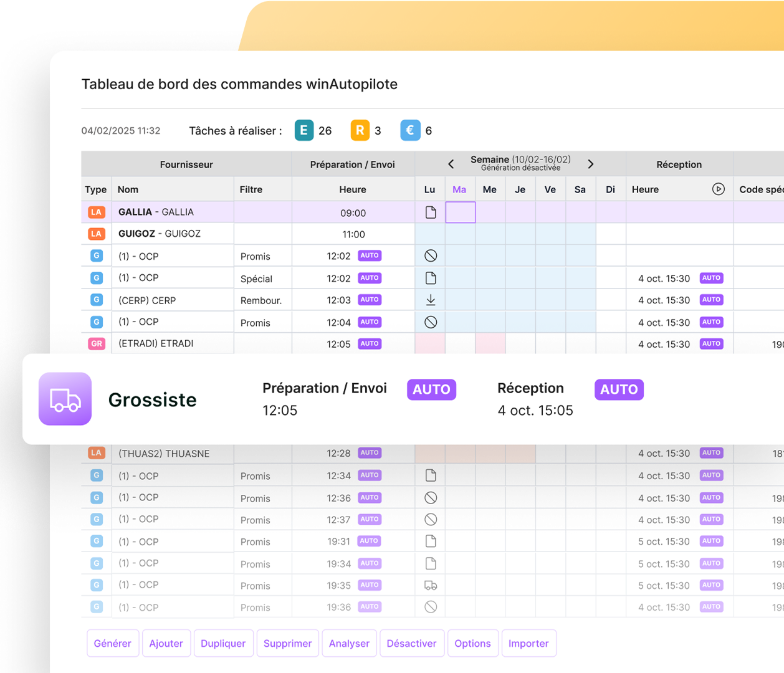Click the document icon in GALLIA row
Screen dimensions: 784x673
(x=431, y=212)
